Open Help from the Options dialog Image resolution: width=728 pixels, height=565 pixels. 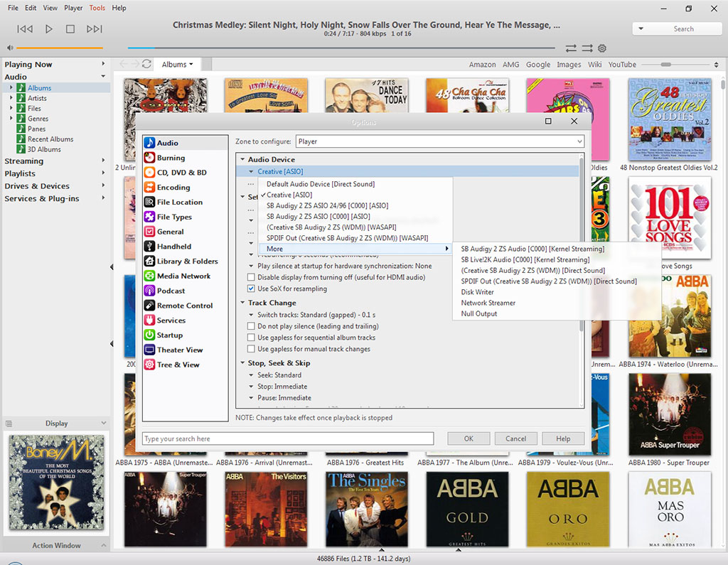tap(563, 438)
